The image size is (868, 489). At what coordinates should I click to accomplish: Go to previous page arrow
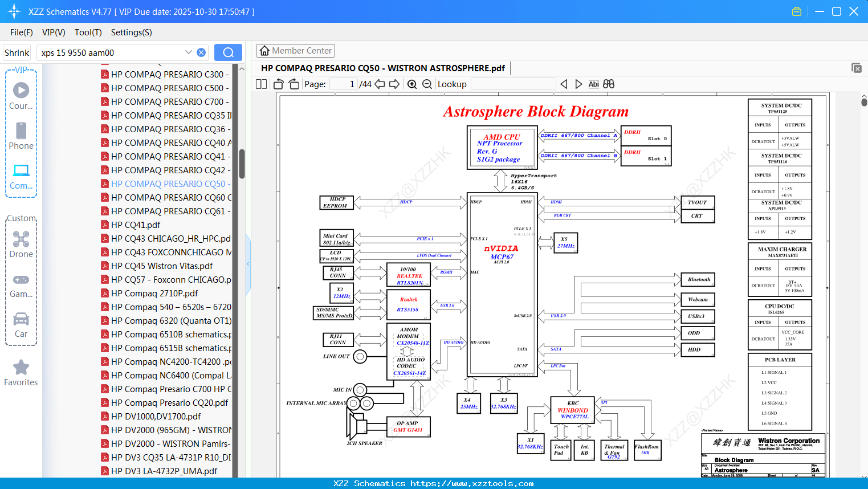tap(380, 84)
